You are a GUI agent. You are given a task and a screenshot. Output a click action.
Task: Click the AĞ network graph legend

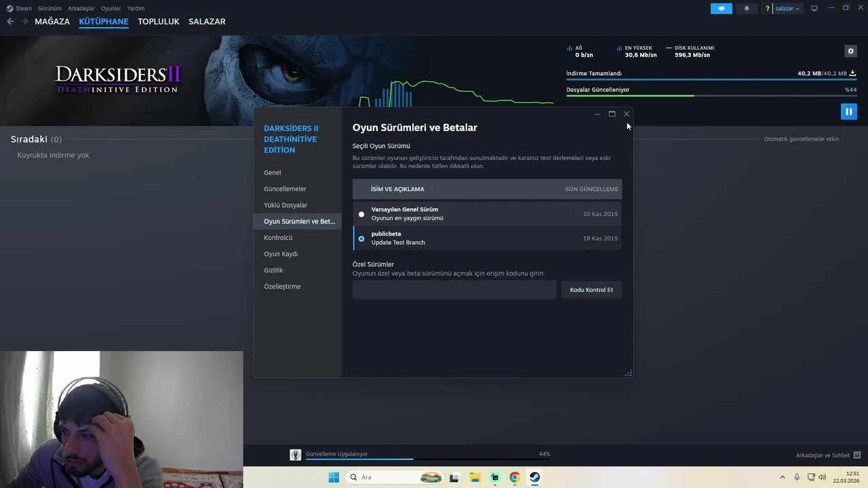[580, 52]
